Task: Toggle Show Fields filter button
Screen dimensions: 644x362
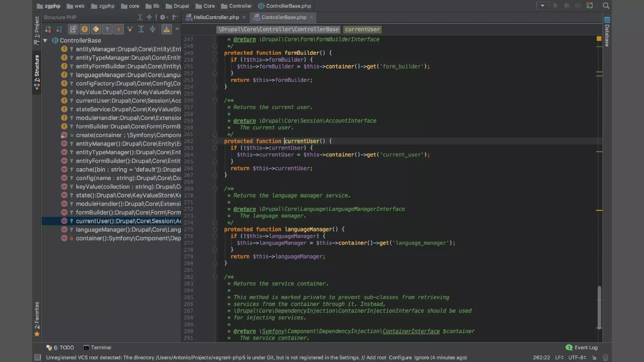Action: pyautogui.click(x=85, y=29)
